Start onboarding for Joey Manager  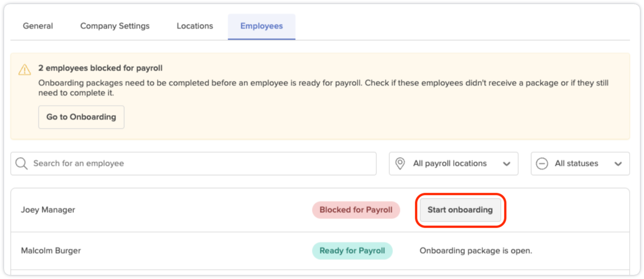pyautogui.click(x=460, y=210)
